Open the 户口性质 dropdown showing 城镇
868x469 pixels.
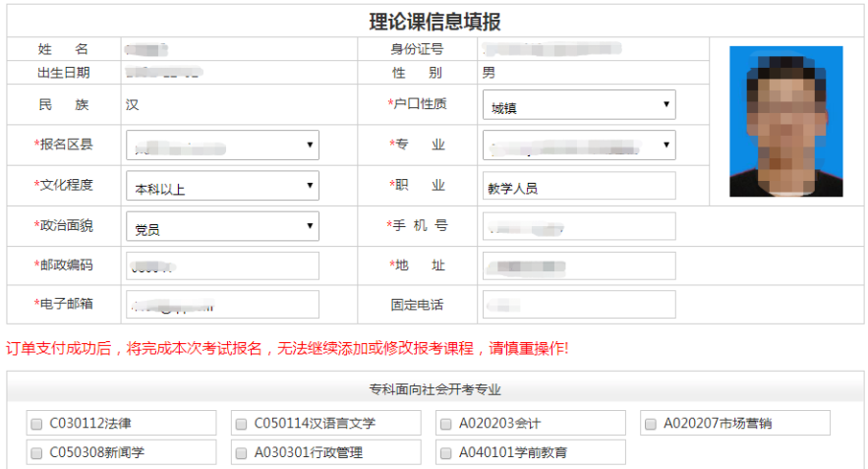tap(578, 106)
